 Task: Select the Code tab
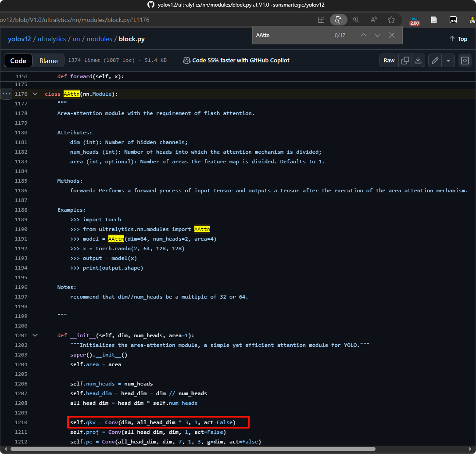click(18, 60)
